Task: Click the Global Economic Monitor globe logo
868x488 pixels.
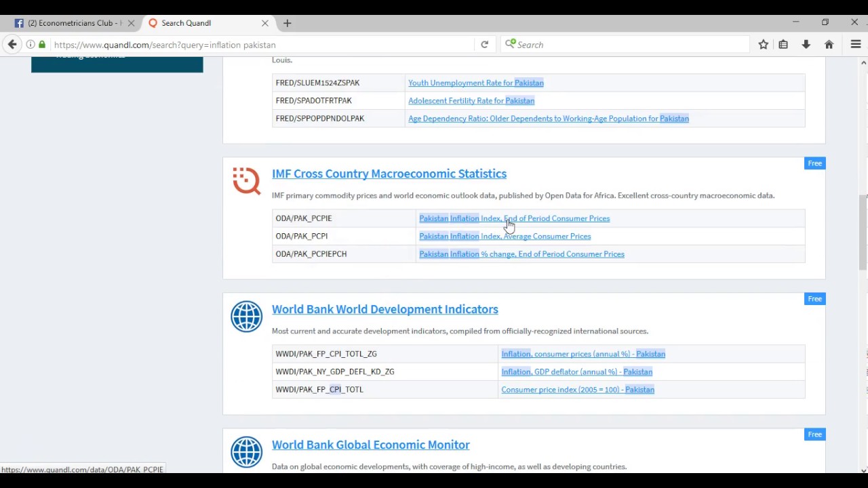Action: pyautogui.click(x=246, y=452)
